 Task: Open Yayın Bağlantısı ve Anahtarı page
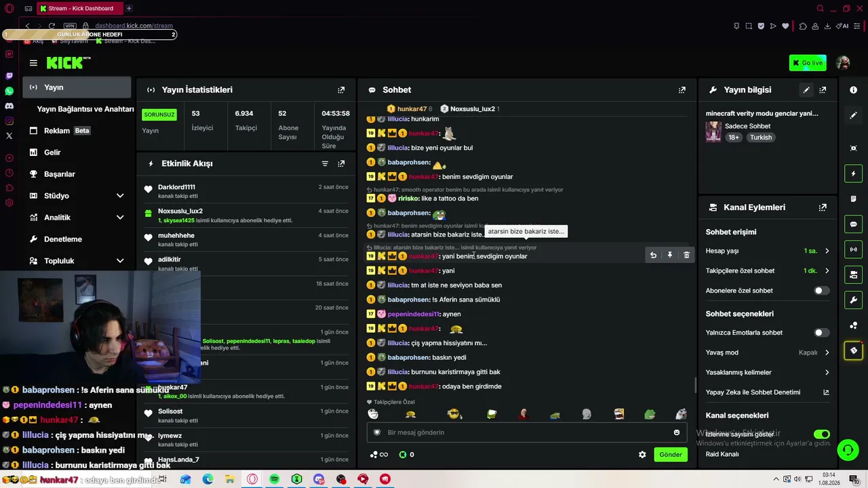pos(85,109)
